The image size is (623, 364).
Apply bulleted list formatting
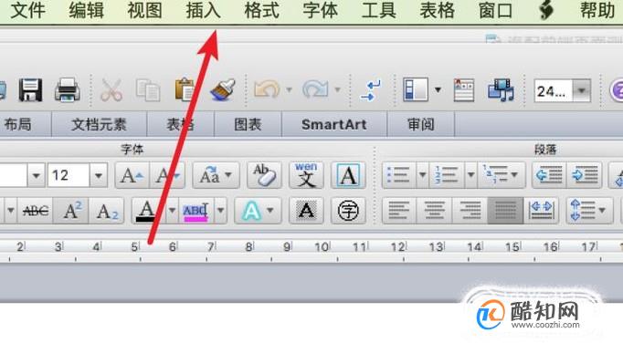coord(398,175)
